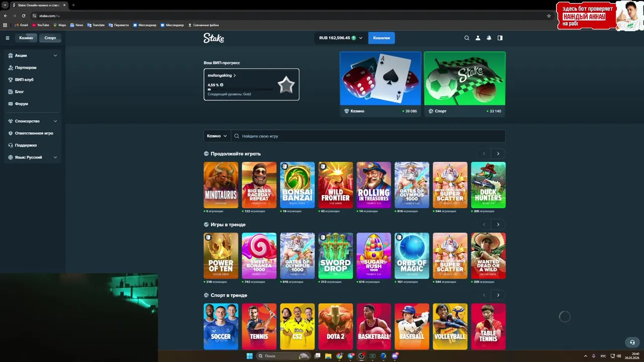Open Продолжайте играть section heading
The image size is (644, 362).
[x=235, y=154]
